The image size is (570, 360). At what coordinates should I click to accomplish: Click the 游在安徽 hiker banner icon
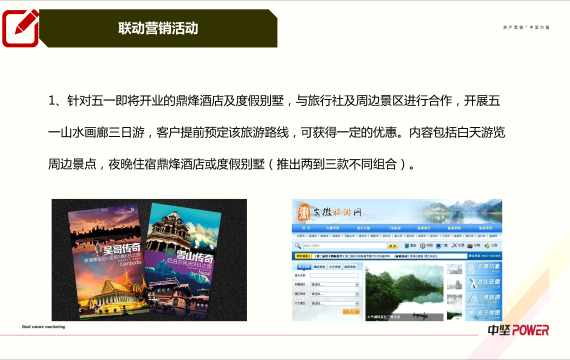click(484, 284)
